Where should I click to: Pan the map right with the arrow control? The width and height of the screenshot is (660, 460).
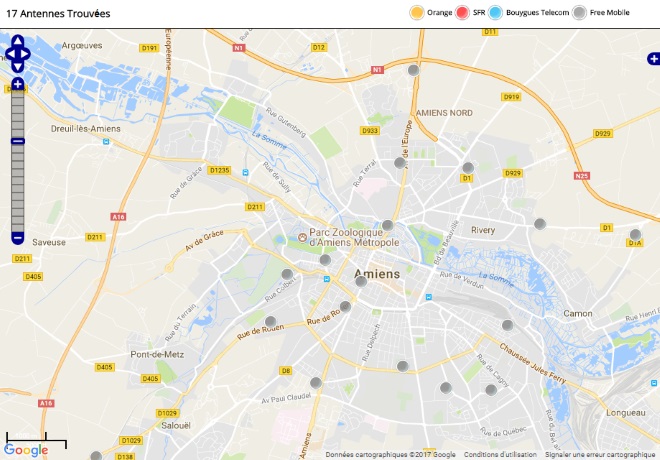[x=25, y=54]
